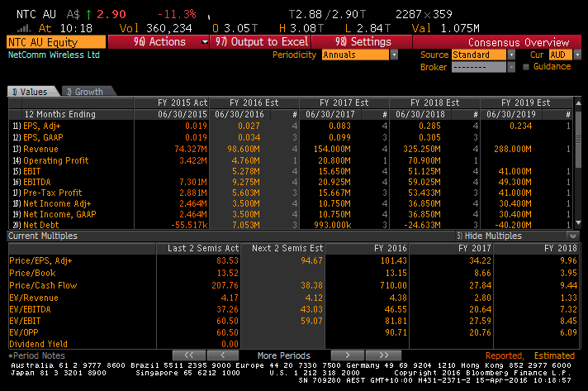Click FY 2019 Est column header

(x=526, y=103)
